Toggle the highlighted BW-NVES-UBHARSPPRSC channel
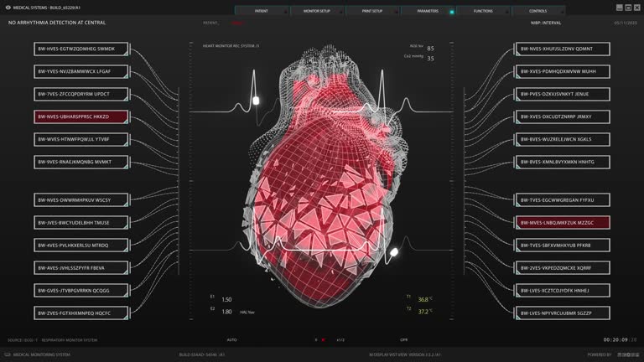 point(81,116)
